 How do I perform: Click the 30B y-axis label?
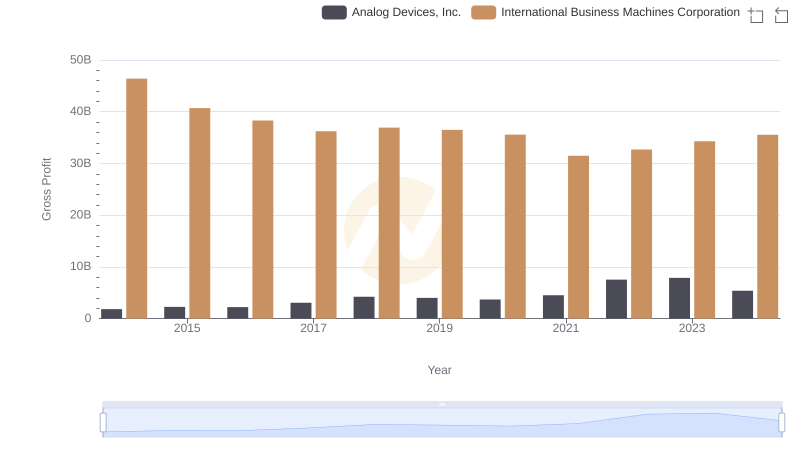tap(81, 163)
